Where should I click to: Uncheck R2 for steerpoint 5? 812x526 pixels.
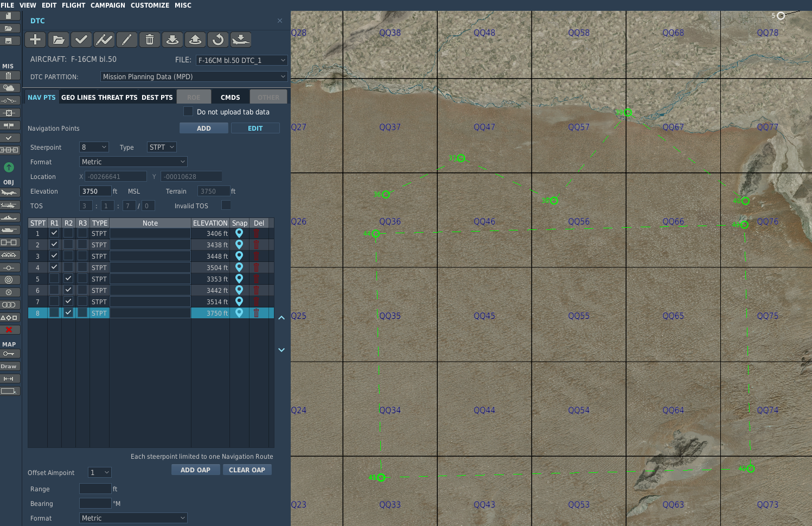[x=68, y=278]
